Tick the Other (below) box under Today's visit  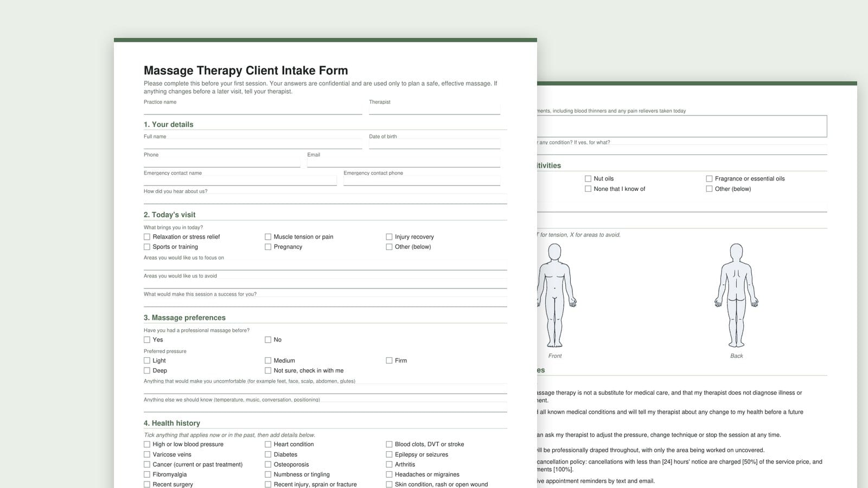389,247
